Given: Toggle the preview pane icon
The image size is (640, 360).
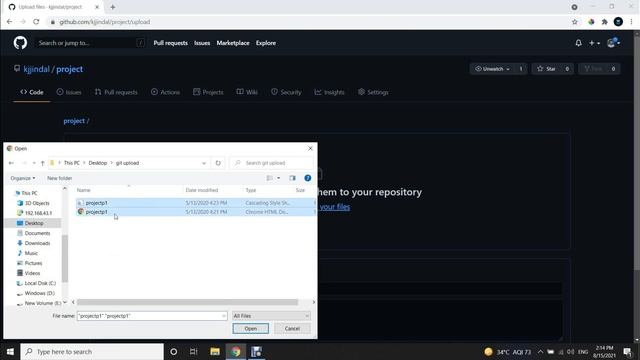Looking at the screenshot, I should (x=292, y=178).
